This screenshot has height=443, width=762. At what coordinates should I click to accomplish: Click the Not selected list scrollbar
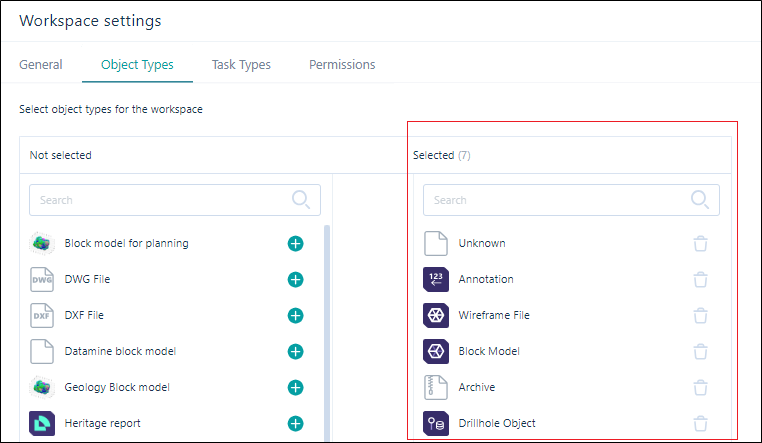(327, 333)
